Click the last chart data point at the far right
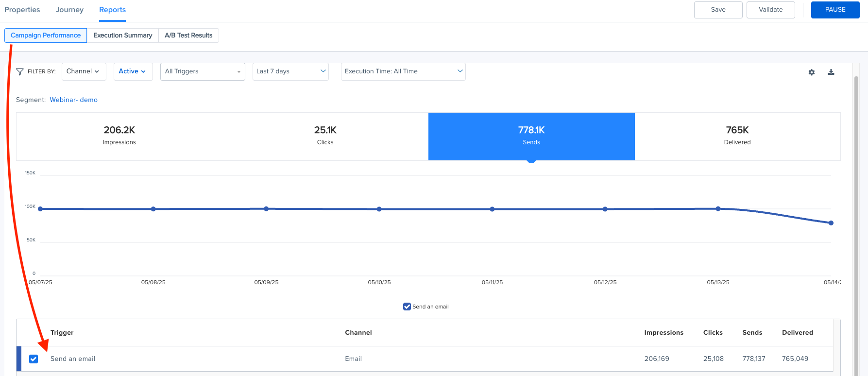Viewport: 868px width, 376px height. pos(831,223)
